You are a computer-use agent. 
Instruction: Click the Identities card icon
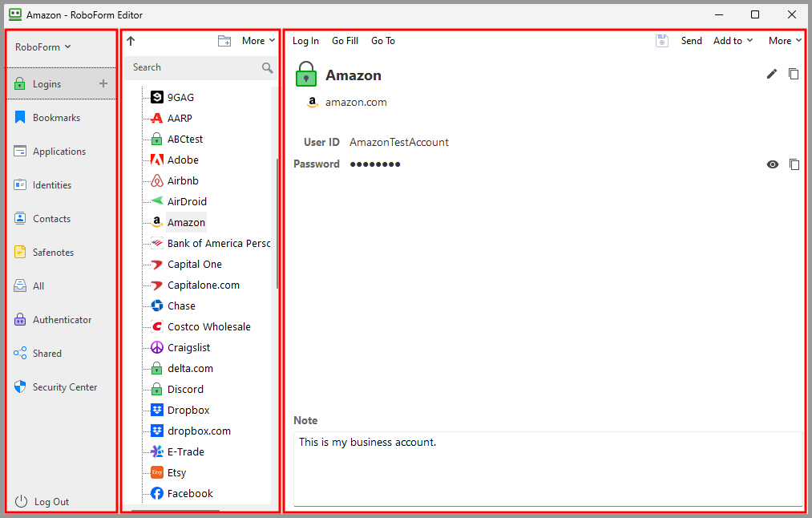[20, 184]
